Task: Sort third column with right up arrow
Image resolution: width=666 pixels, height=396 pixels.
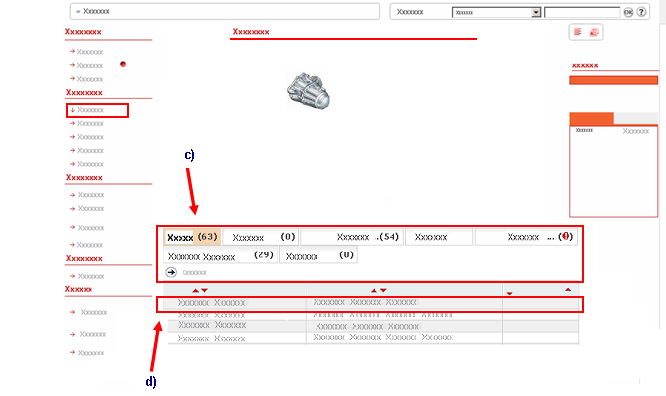Action: 568,289
